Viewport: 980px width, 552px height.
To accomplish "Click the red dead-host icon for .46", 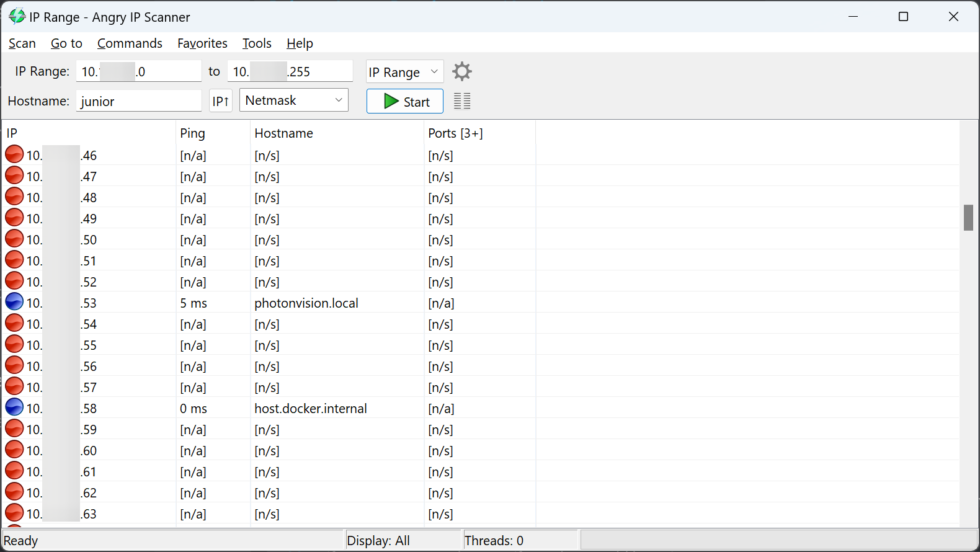I will [14, 154].
